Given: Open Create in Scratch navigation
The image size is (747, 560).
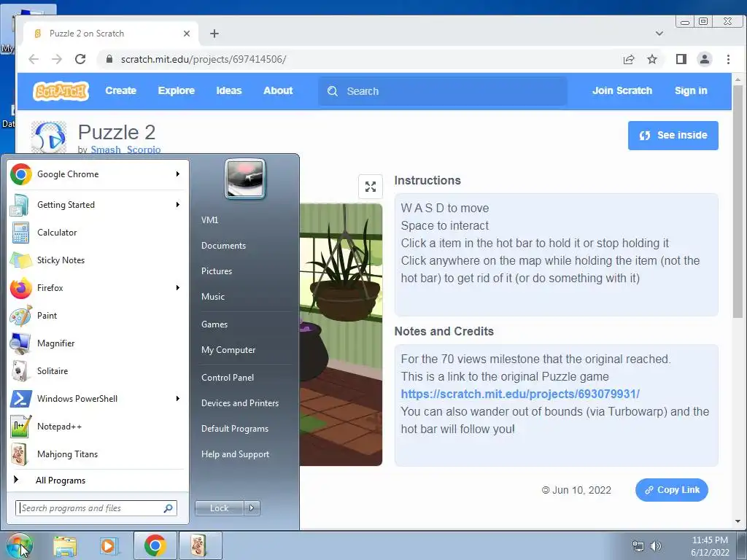Looking at the screenshot, I should pos(121,90).
